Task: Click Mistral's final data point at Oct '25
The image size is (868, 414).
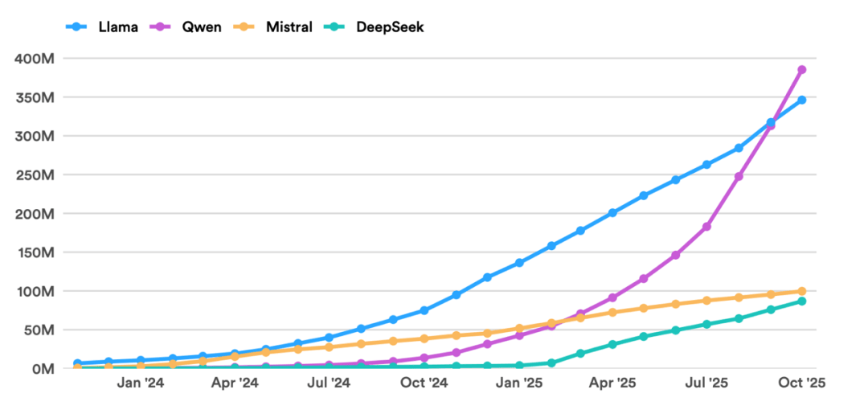Action: [x=801, y=291]
